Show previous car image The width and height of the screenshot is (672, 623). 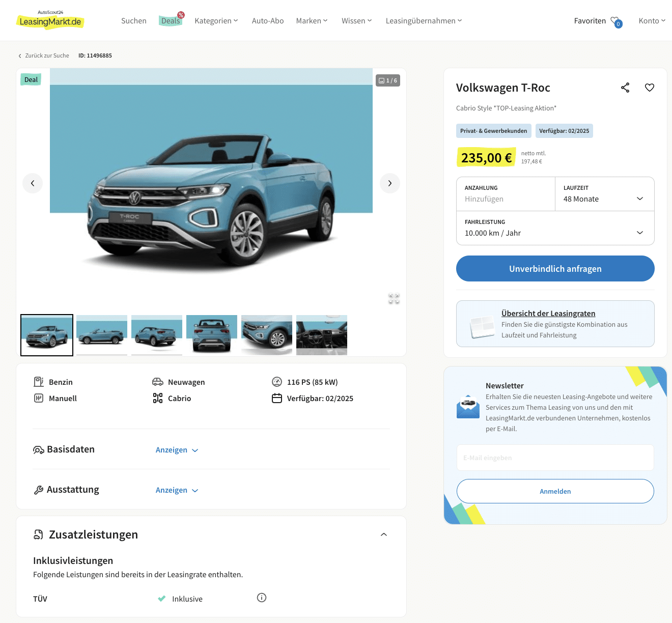click(33, 183)
